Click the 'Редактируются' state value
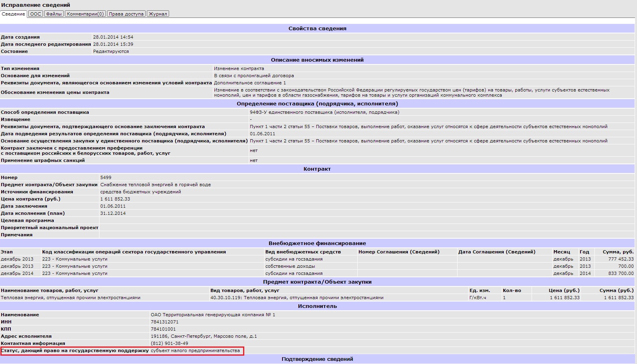Viewport: 637px width, 364px height. click(x=111, y=52)
